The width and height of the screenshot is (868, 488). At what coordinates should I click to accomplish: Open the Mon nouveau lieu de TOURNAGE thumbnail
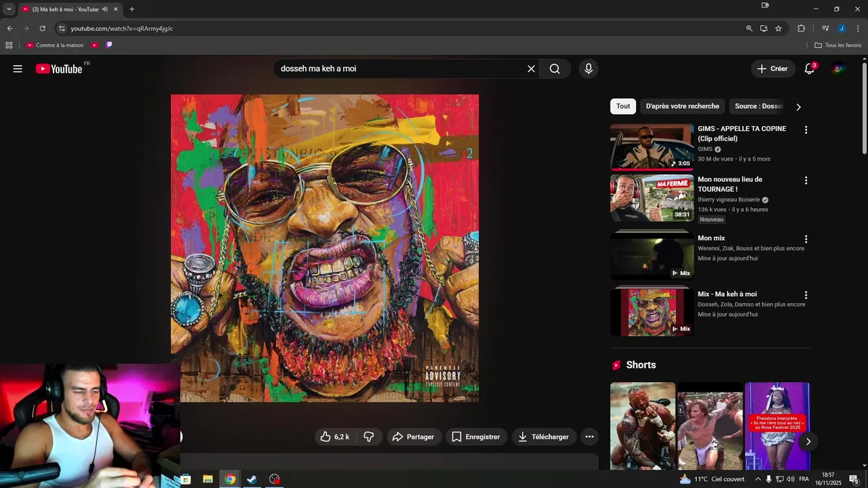[x=652, y=198]
